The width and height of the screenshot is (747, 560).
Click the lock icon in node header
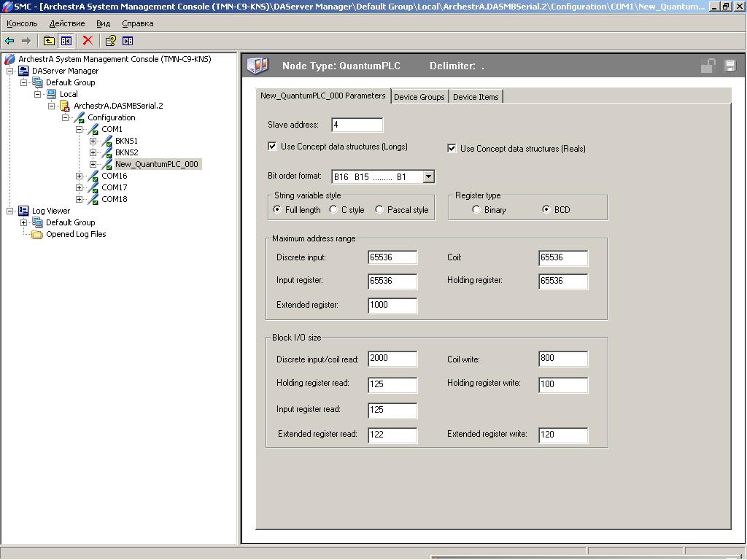[x=707, y=66]
